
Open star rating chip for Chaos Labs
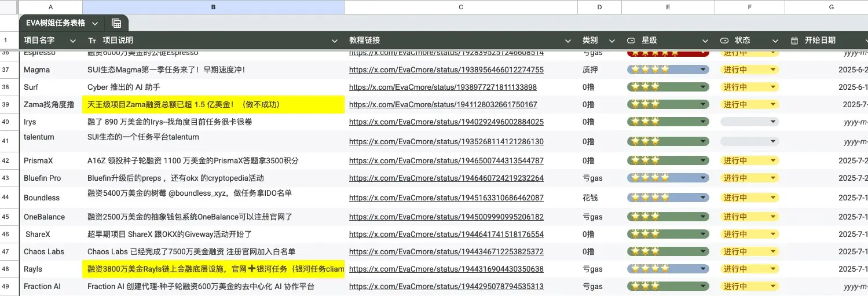click(668, 251)
